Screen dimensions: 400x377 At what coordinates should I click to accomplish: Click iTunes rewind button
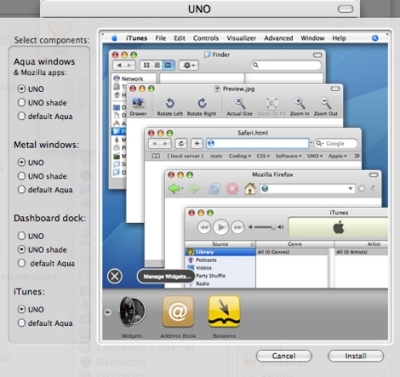204,227
